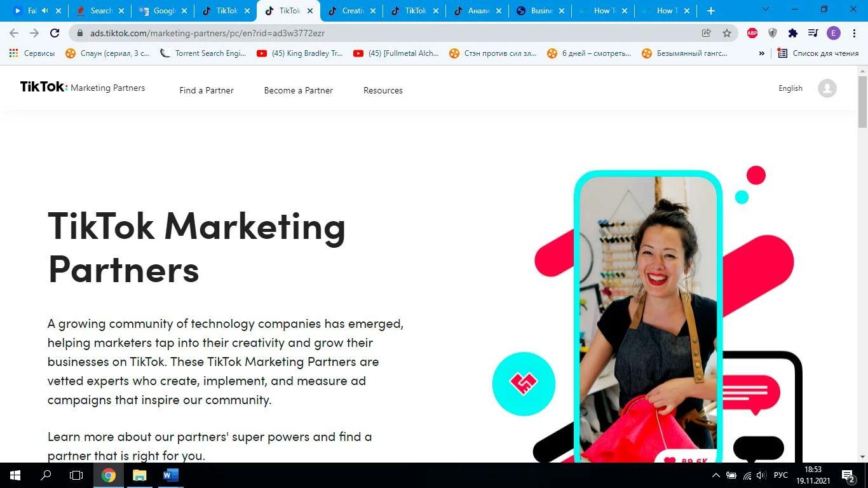Open the tab search chevron in title bar

tap(766, 10)
